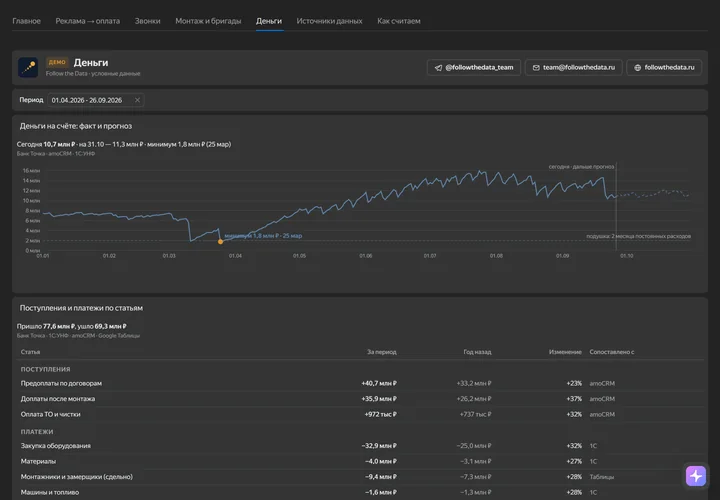The width and height of the screenshot is (720, 500).
Task: Open the Главное tab
Action: (27, 21)
